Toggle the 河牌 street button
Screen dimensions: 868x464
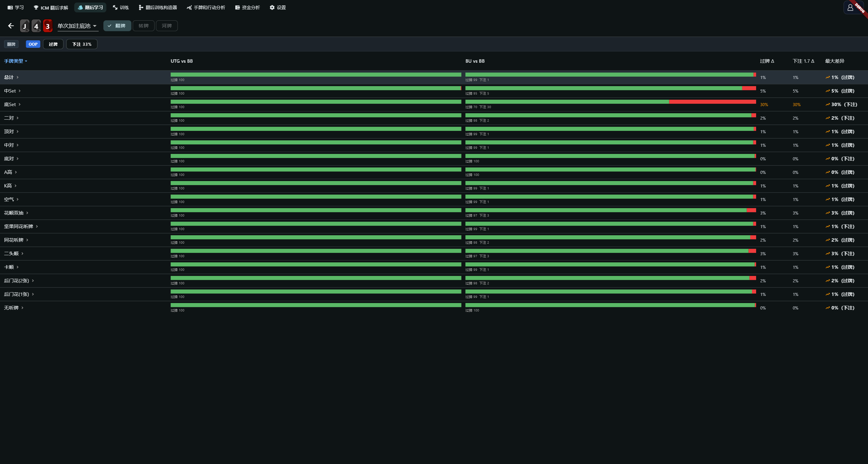pyautogui.click(x=166, y=26)
